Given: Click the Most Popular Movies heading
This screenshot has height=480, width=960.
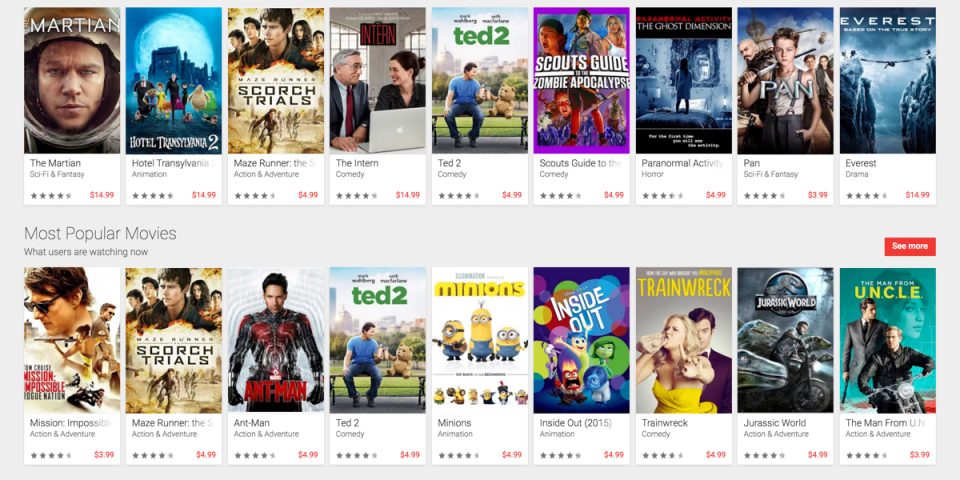Looking at the screenshot, I should 100,233.
